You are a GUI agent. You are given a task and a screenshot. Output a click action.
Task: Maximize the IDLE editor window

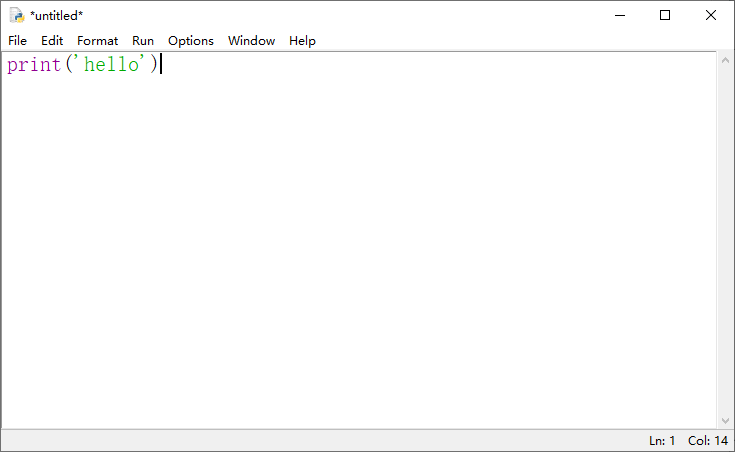point(665,15)
